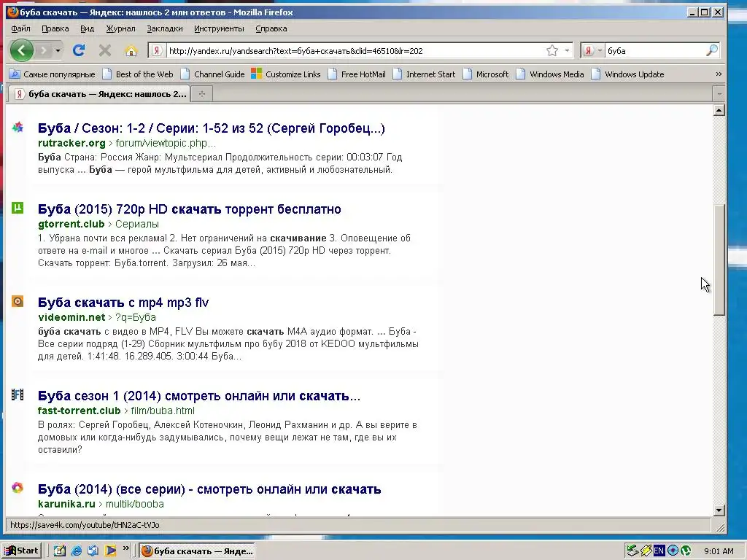Open the Вид menu
747x560 pixels.
(88, 28)
